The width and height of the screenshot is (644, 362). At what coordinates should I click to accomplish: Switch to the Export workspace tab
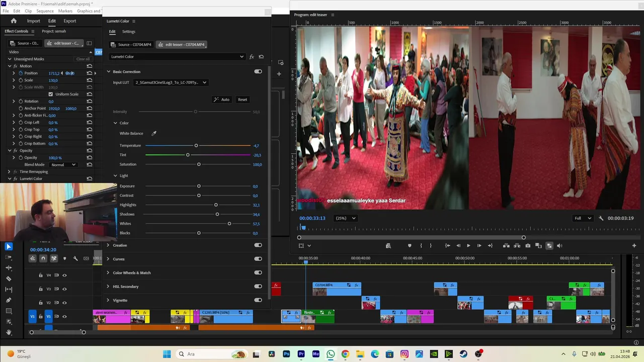click(x=70, y=21)
